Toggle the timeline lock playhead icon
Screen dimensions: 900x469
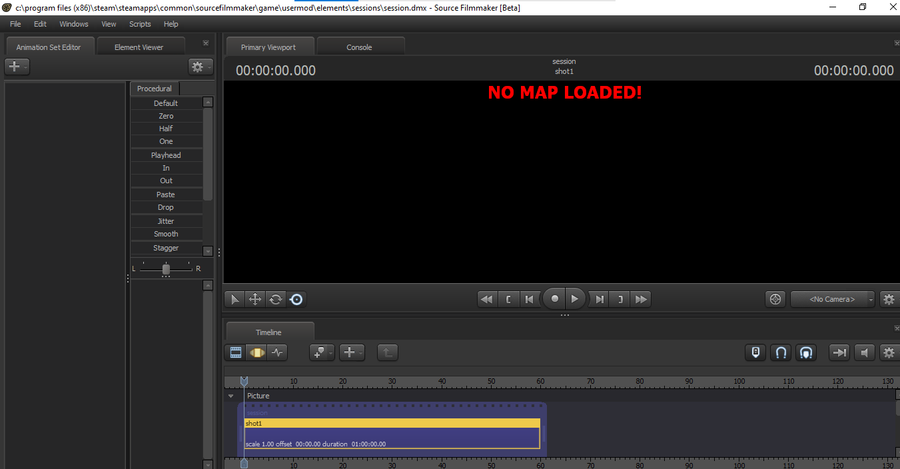click(x=756, y=352)
